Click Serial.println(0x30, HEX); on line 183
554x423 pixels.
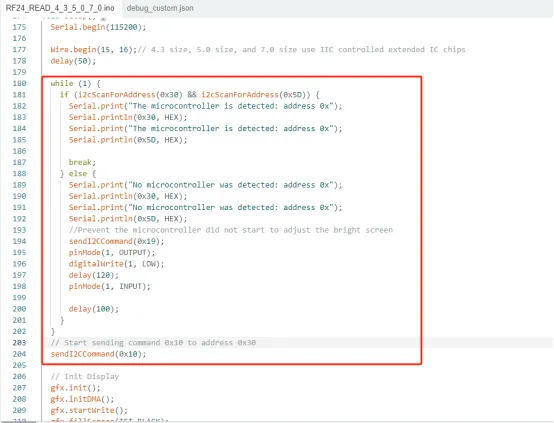point(128,117)
